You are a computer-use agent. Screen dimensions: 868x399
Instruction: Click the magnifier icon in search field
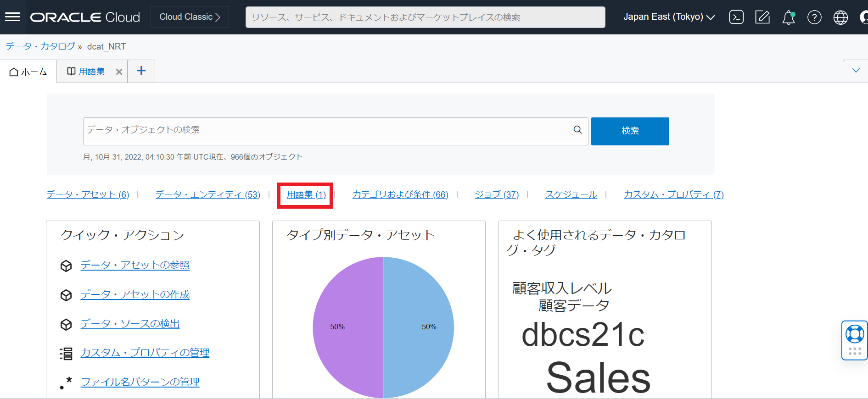pyautogui.click(x=577, y=130)
